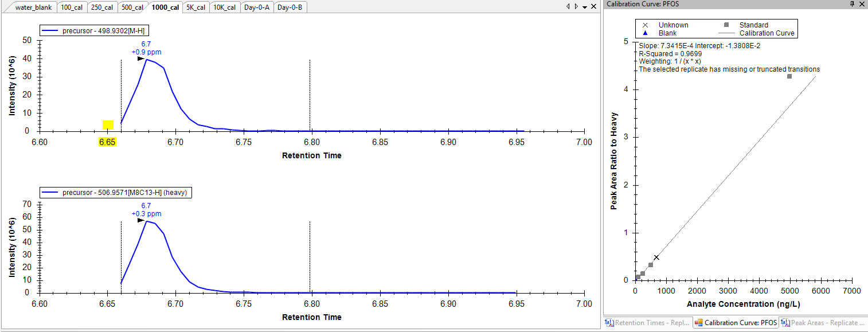Show the 10K_cal replicate tab
Viewport: 868px width, 332px height.
(225, 7)
